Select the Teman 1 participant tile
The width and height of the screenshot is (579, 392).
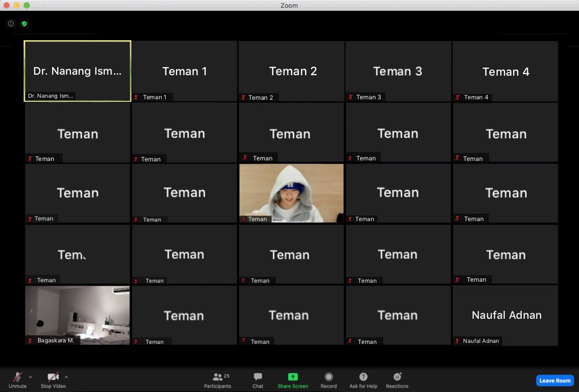point(185,71)
